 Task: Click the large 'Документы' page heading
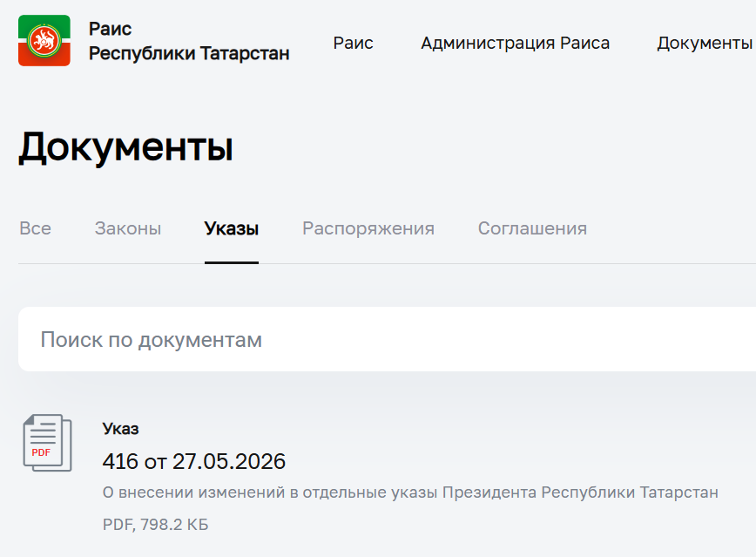point(125,146)
